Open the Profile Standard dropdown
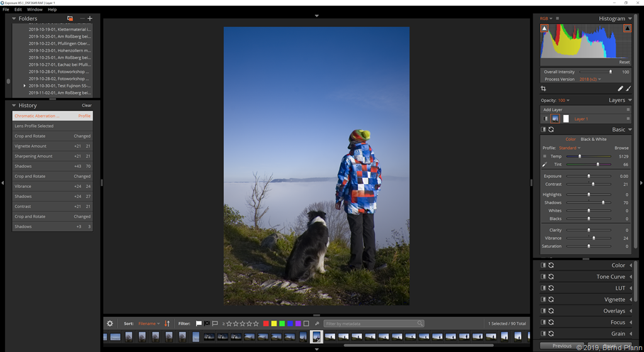 (570, 148)
